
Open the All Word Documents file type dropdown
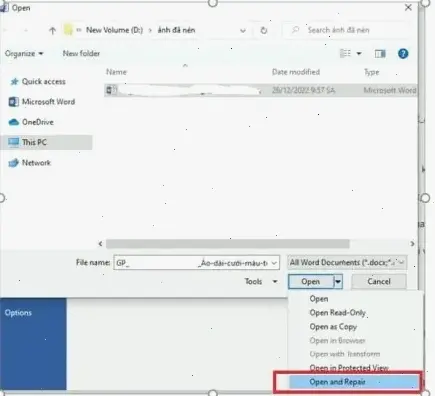tap(347, 263)
